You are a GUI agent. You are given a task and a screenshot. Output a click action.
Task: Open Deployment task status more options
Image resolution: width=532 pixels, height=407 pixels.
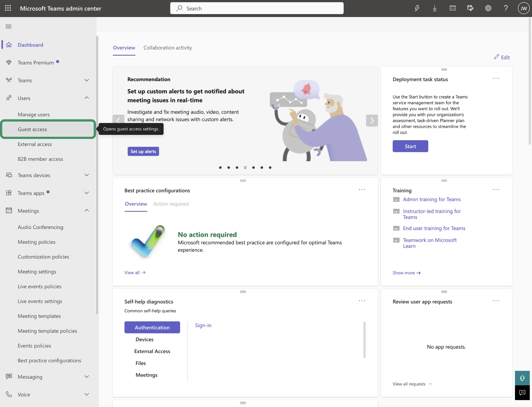tap(496, 78)
